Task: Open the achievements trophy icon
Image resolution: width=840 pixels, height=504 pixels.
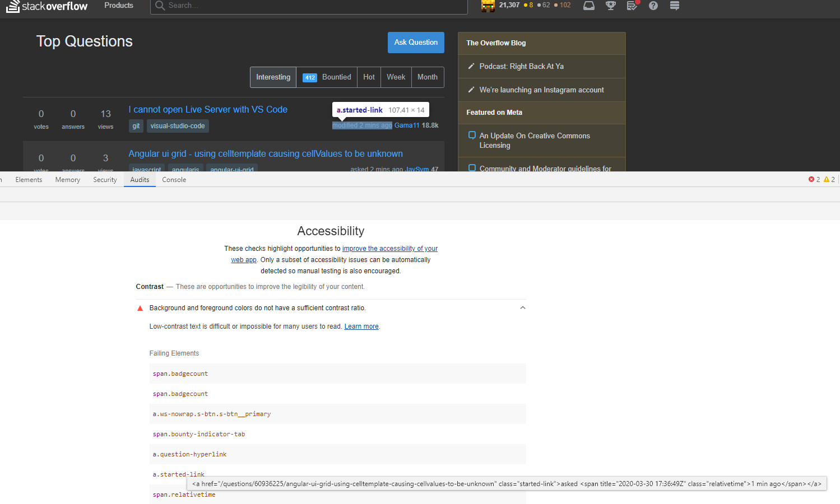Action: pos(611,6)
